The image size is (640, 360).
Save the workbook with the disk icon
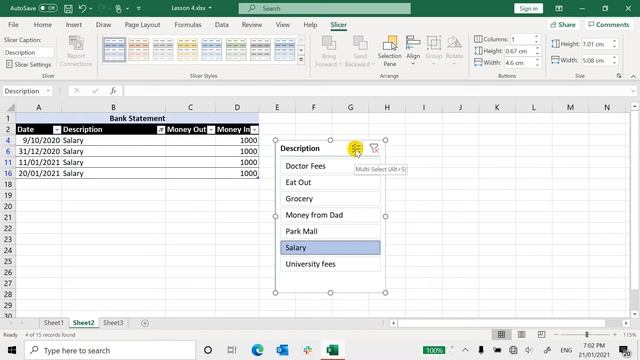click(x=68, y=8)
